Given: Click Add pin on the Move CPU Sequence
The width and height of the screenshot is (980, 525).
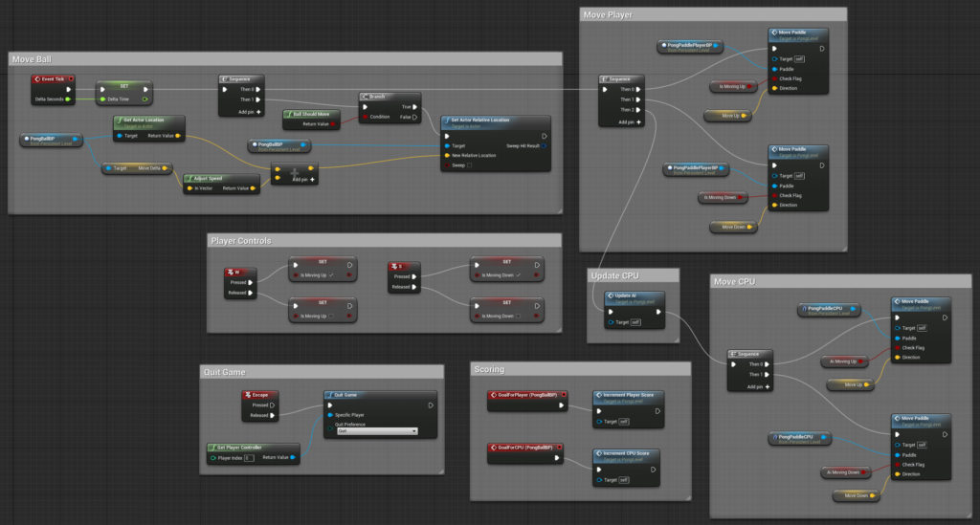Looking at the screenshot, I should pyautogui.click(x=759, y=387).
